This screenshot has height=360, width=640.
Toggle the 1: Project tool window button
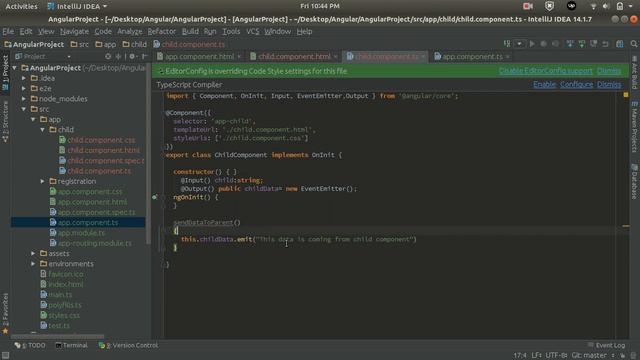[5, 73]
